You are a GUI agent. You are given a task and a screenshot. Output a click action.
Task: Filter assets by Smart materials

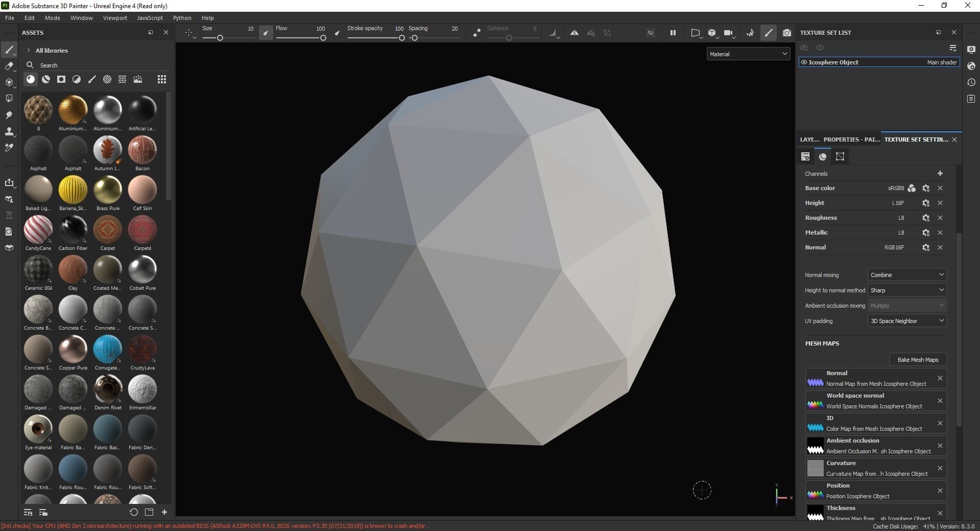pyautogui.click(x=46, y=79)
